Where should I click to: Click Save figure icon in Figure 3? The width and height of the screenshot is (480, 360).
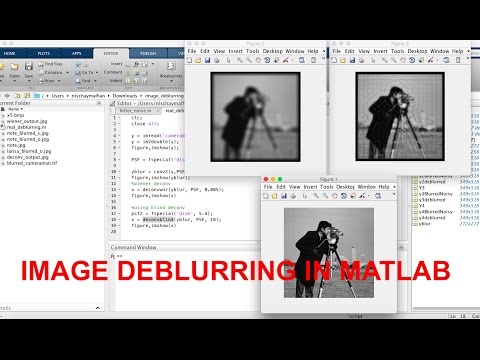tap(352, 60)
